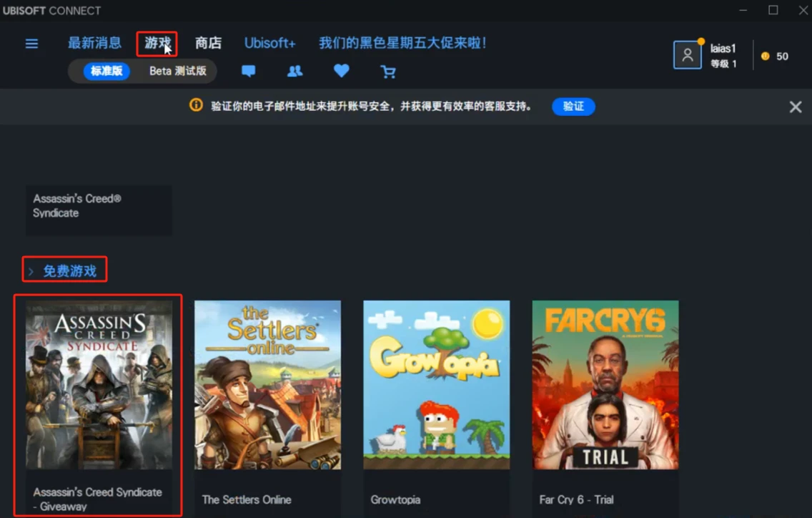Screen dimensions: 812x518
Task: Dismiss the email verification banner
Action: pyautogui.click(x=796, y=107)
